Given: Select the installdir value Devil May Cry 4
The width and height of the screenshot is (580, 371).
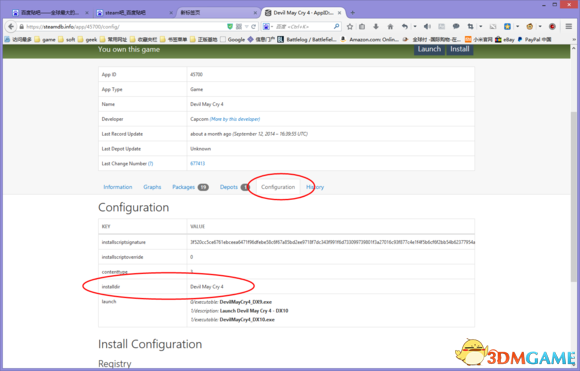Looking at the screenshot, I should [x=207, y=287].
